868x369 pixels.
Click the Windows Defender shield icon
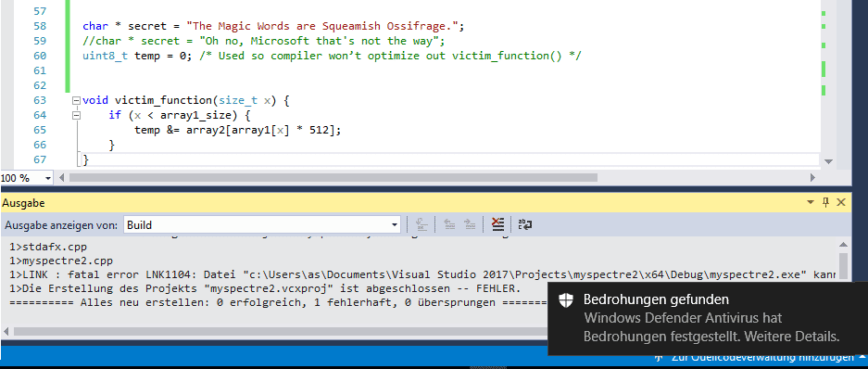pyautogui.click(x=565, y=300)
